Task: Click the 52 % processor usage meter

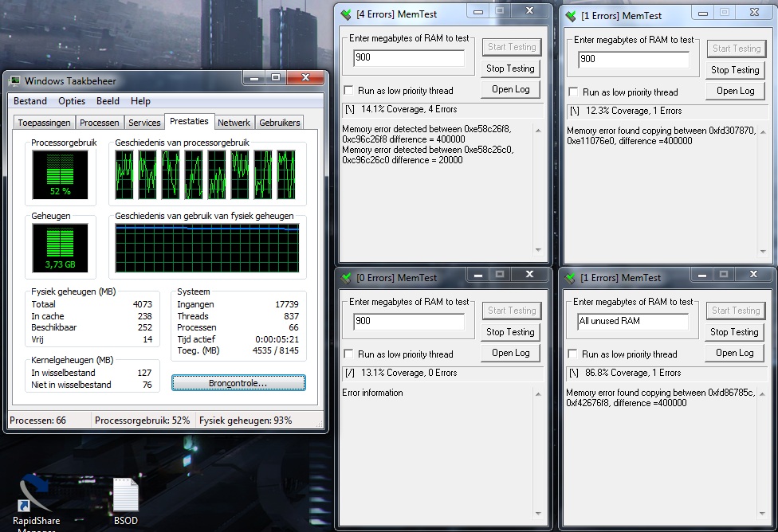Action: pyautogui.click(x=60, y=174)
